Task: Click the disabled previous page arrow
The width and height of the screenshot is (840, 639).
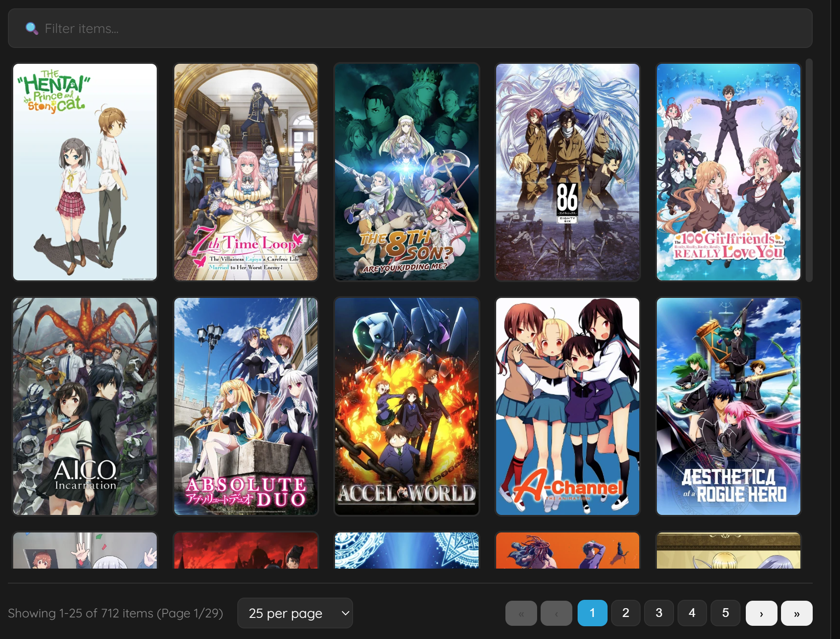Action: [x=556, y=613]
